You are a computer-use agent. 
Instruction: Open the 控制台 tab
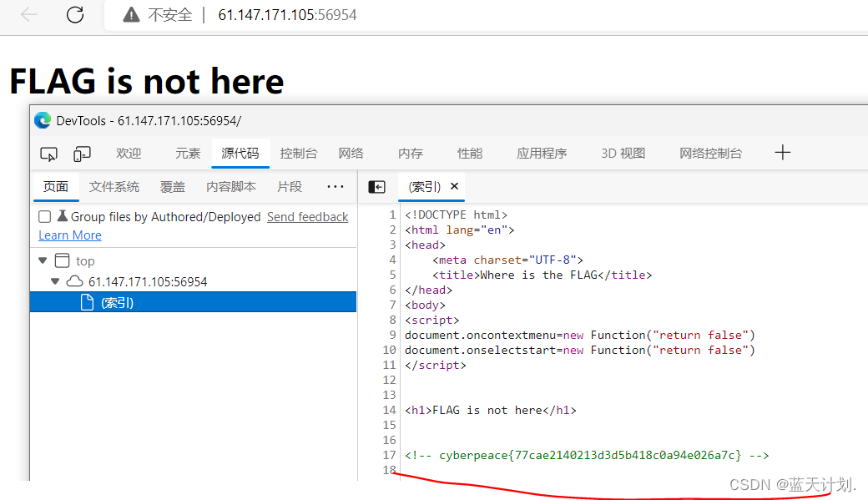299,154
